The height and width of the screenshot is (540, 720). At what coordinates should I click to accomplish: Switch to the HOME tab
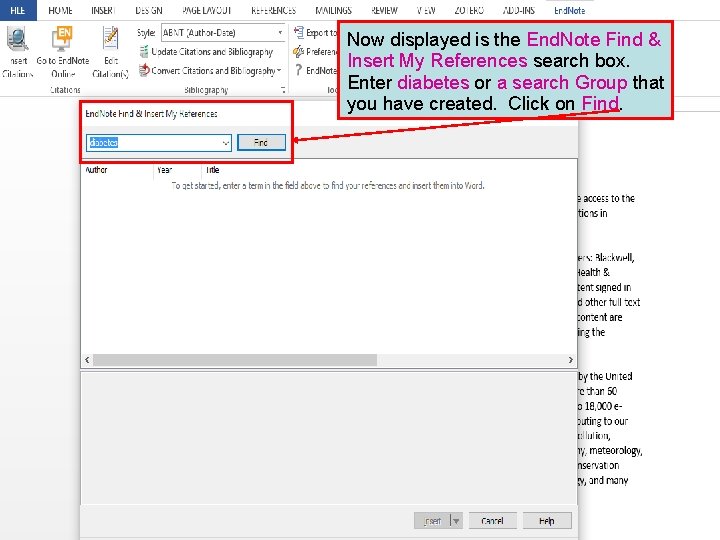[x=60, y=10]
